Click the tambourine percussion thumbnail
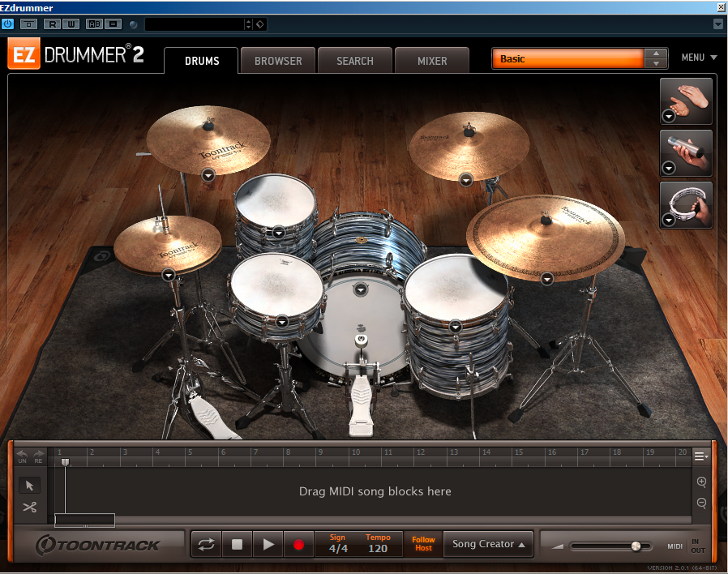 coord(686,205)
